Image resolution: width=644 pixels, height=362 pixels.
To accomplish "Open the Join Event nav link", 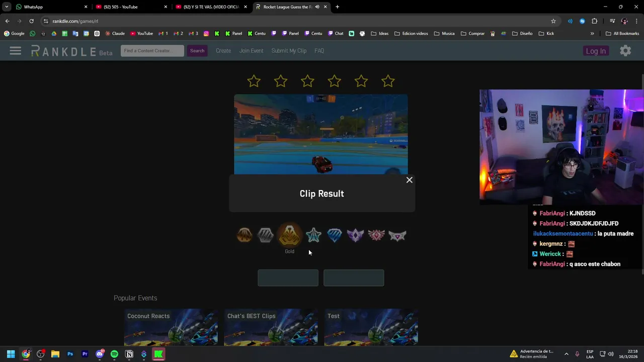I will click(251, 51).
